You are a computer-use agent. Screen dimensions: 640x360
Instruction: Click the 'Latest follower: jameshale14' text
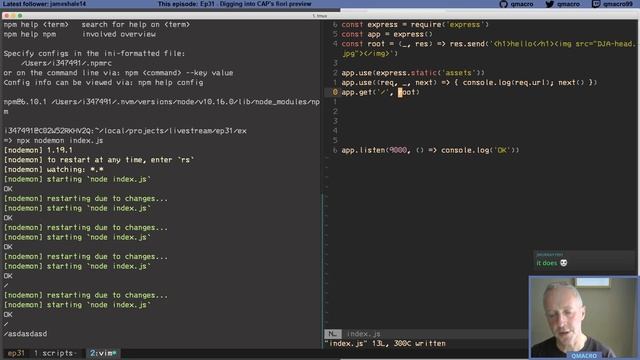tap(44, 4)
